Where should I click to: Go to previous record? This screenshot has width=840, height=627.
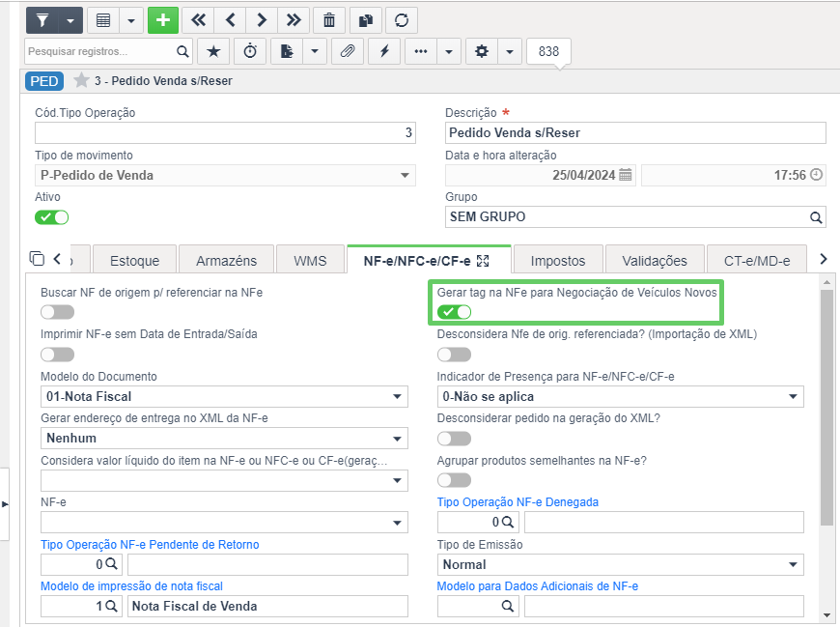(x=230, y=20)
